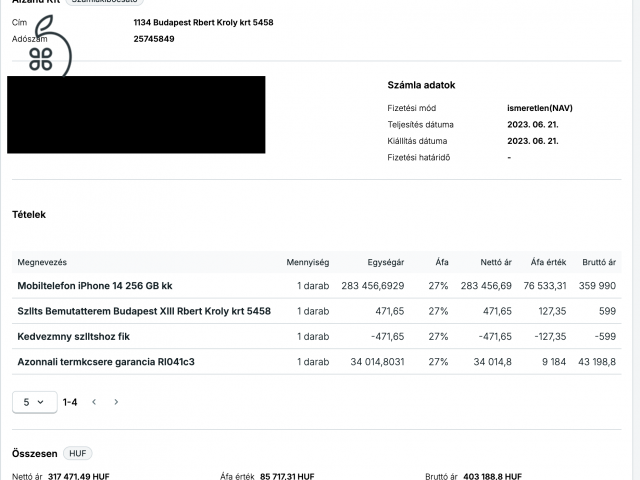Screen dimensions: 640x480
Task: Click the Teljesítés dátuma label
Action: [420, 124]
